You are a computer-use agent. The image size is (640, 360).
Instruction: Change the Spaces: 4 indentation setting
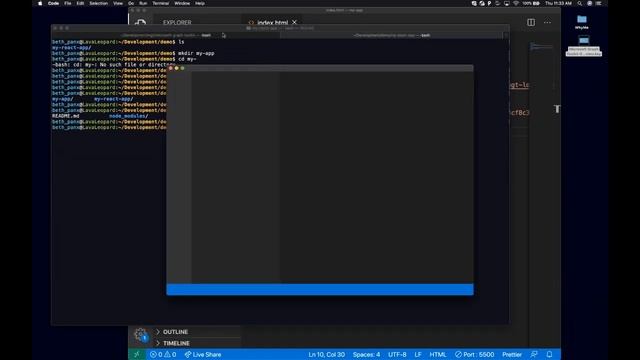[x=366, y=354]
